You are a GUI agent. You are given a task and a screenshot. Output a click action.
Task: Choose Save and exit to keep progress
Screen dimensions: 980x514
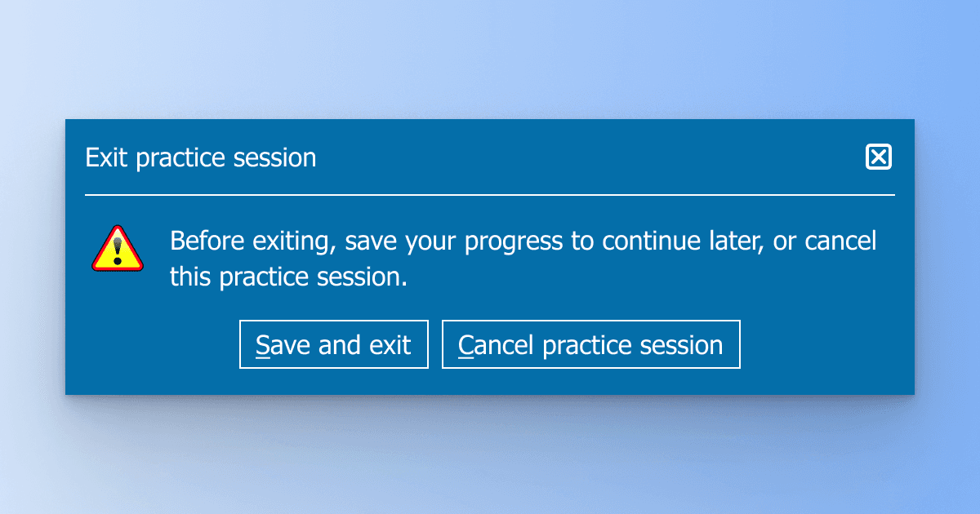pyautogui.click(x=333, y=343)
